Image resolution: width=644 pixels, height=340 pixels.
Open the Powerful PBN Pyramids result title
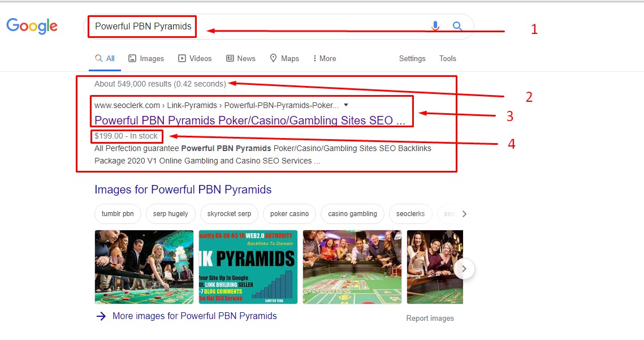[249, 120]
